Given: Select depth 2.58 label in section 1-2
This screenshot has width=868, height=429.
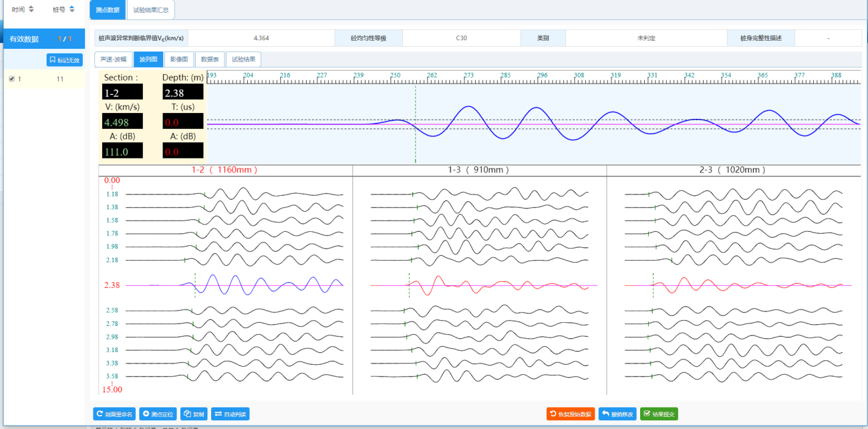Looking at the screenshot, I should pyautogui.click(x=112, y=311).
